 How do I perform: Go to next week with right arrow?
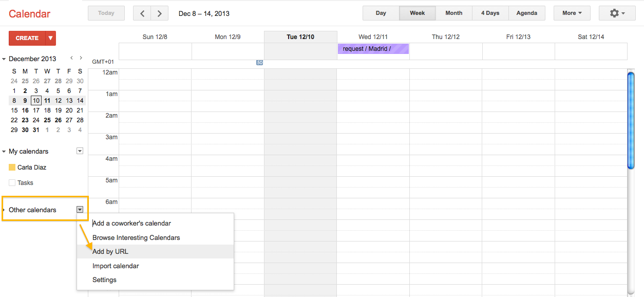tap(160, 13)
